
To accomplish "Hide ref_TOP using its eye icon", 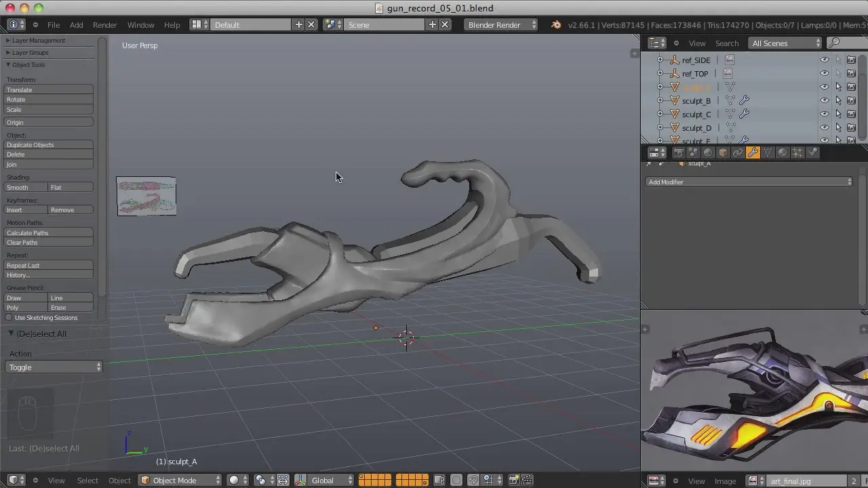I will (x=825, y=73).
